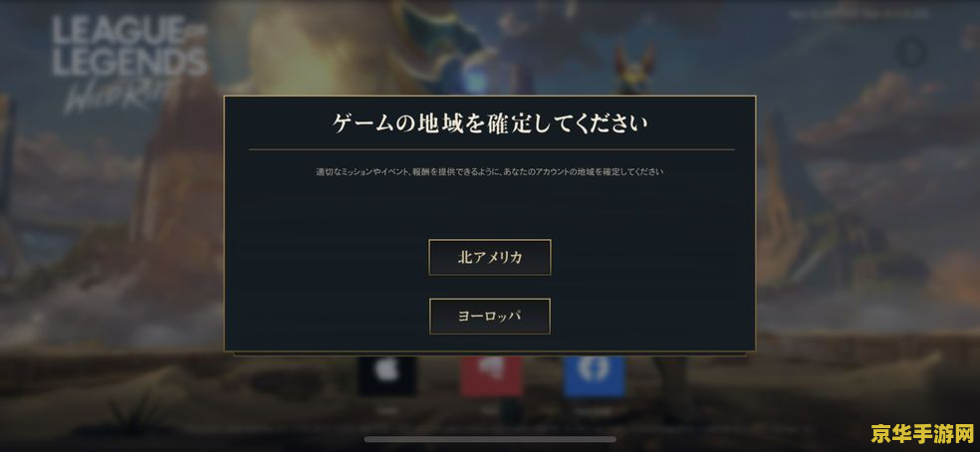Click the region description text under title
The width and height of the screenshot is (980, 452).
tap(489, 171)
